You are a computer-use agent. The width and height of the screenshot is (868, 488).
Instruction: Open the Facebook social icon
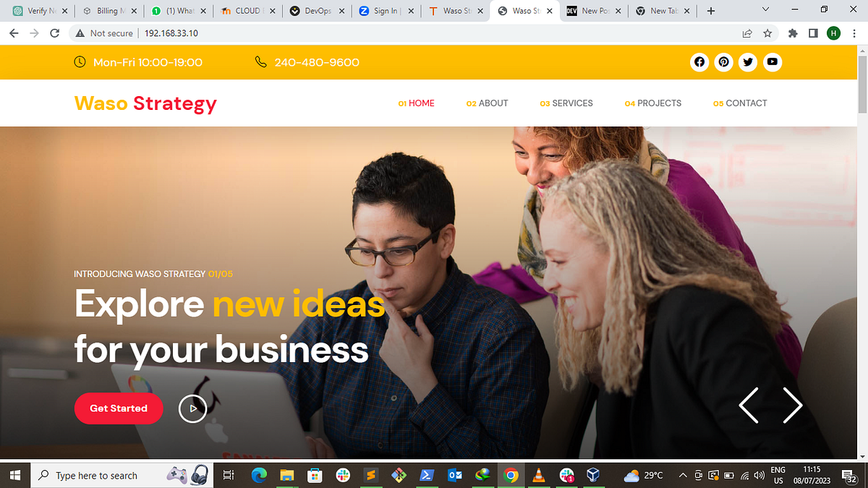[699, 62]
